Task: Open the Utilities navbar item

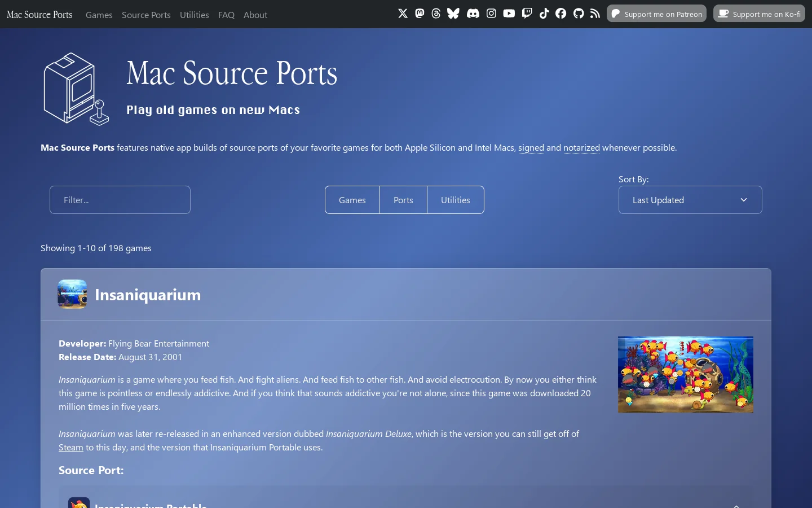Action: tap(195, 15)
